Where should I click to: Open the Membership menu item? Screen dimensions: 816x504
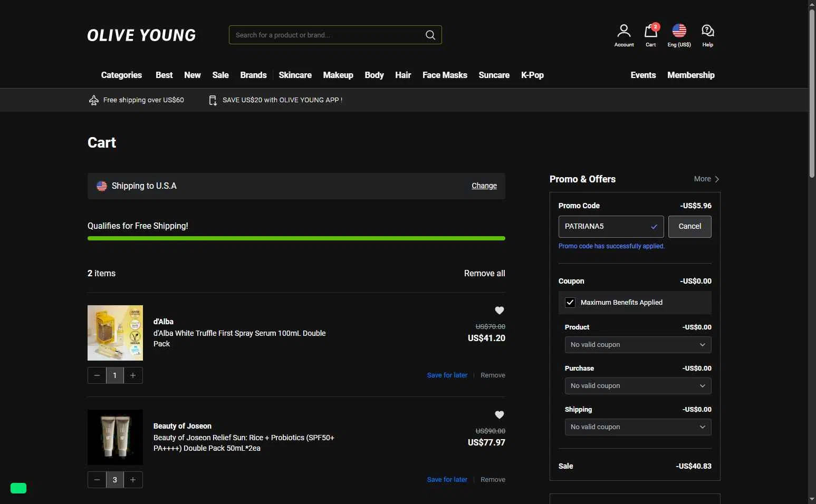coord(690,75)
